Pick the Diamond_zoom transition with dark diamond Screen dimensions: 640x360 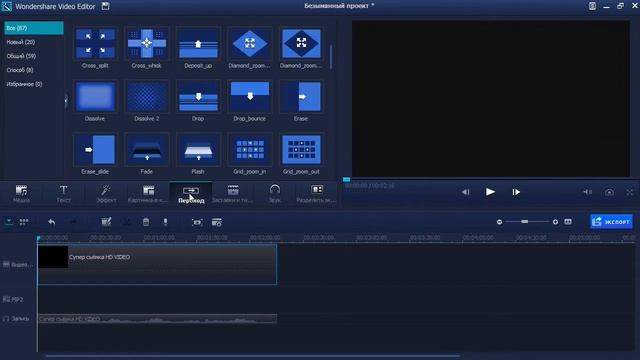pyautogui.click(x=301, y=44)
